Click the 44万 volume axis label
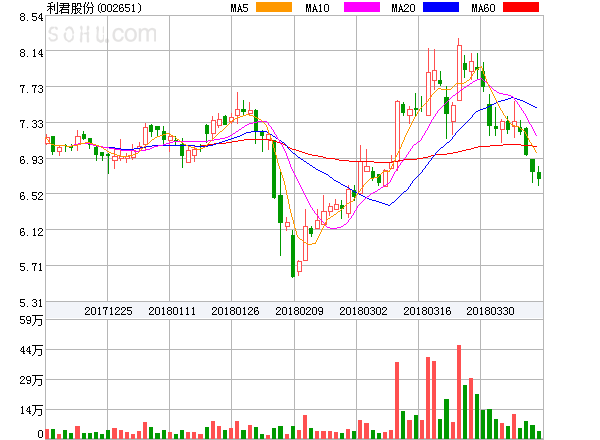This screenshot has height=440, width=600. tap(31, 350)
